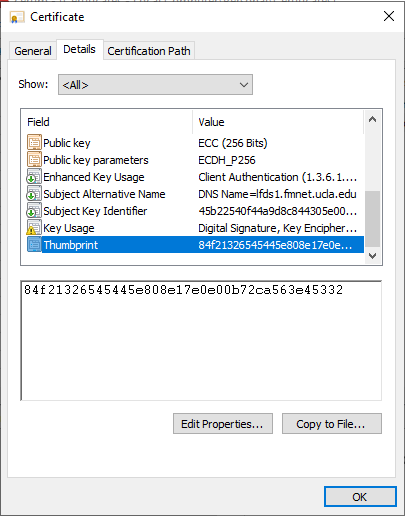This screenshot has width=405, height=516.
Task: Select the Public key field icon
Action: point(34,143)
